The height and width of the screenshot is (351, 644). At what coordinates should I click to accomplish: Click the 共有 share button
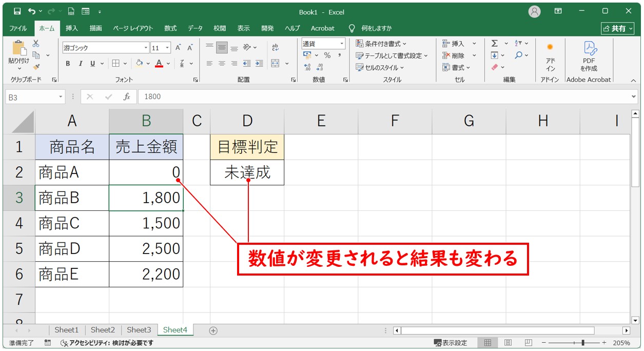pos(617,28)
